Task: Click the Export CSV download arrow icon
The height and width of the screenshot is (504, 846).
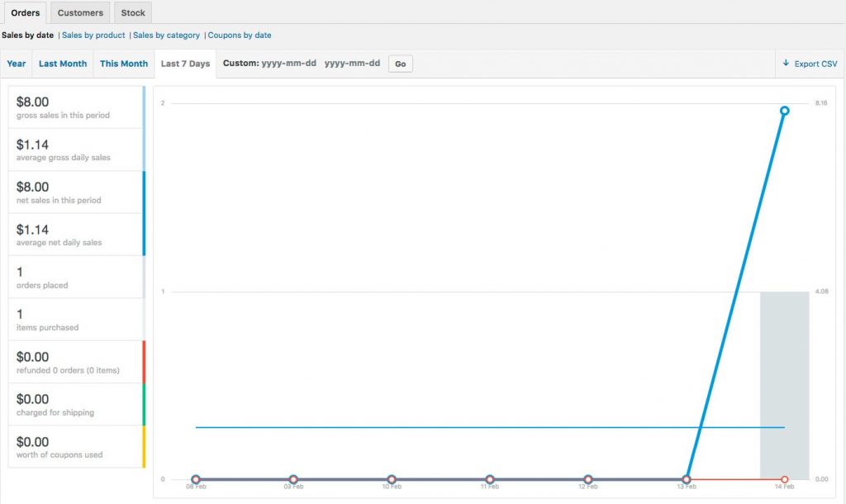Action: [x=786, y=64]
